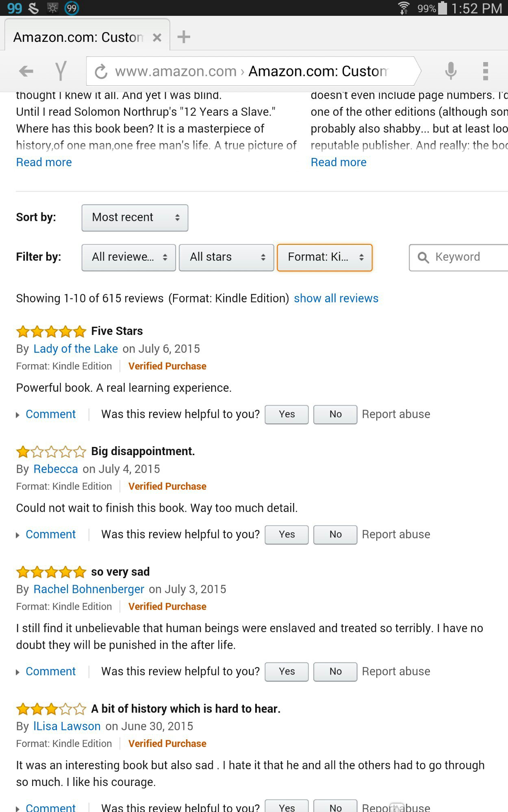The image size is (508, 812).
Task: Click the Keyword search field
Action: click(x=467, y=257)
